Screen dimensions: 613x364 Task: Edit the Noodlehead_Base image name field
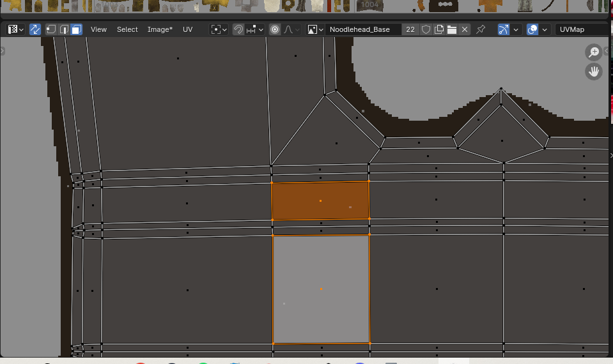362,29
